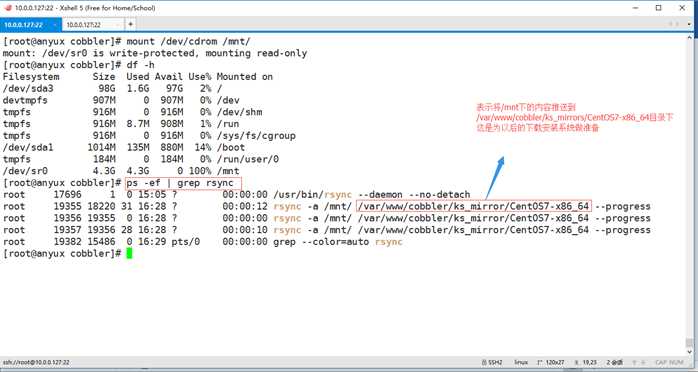Click the terminal scrollbar down arrow

click(x=689, y=352)
